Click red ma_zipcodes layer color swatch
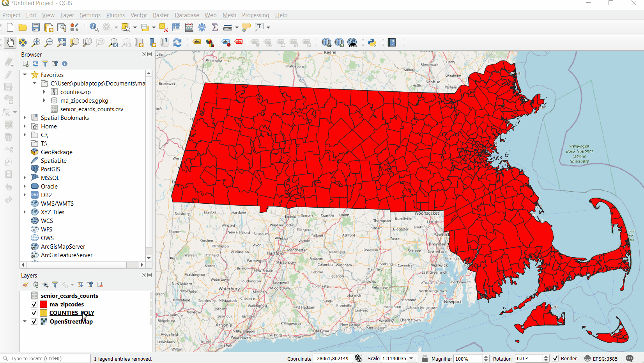 coord(44,304)
